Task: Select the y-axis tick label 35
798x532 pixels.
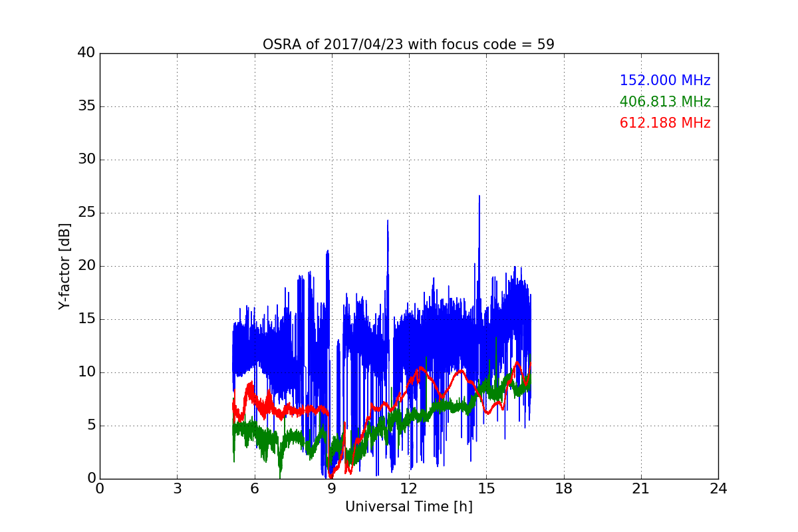Action: pyautogui.click(x=86, y=106)
